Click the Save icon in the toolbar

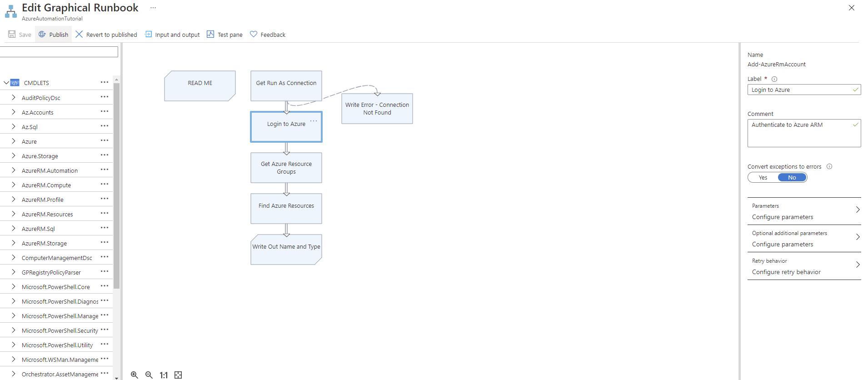tap(12, 34)
